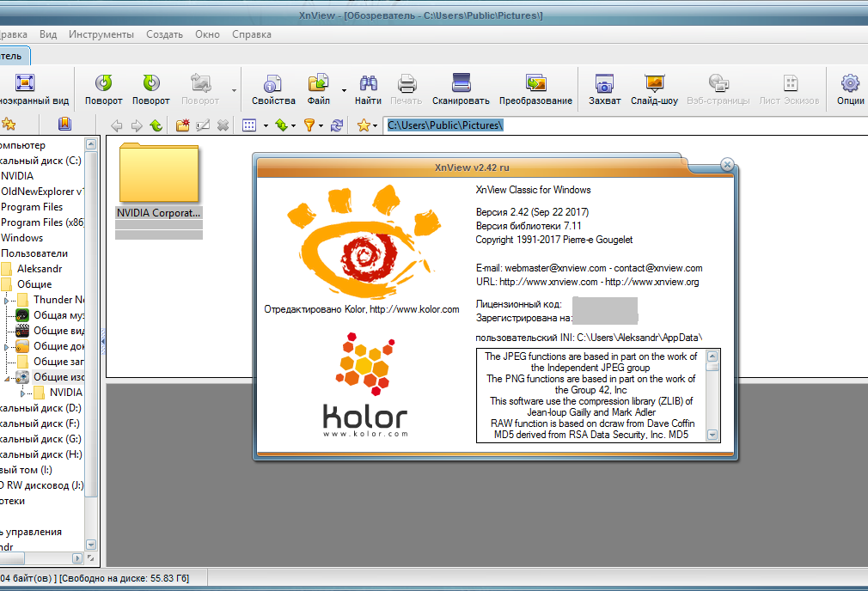
Task: Open dropdown arrow next to favorites star
Action: click(376, 126)
